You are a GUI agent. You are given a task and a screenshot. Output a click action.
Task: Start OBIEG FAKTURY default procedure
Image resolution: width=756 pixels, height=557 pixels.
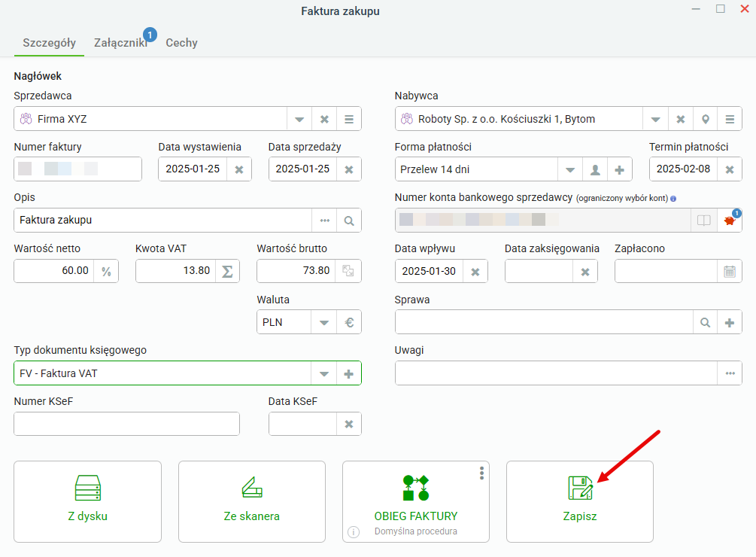415,501
